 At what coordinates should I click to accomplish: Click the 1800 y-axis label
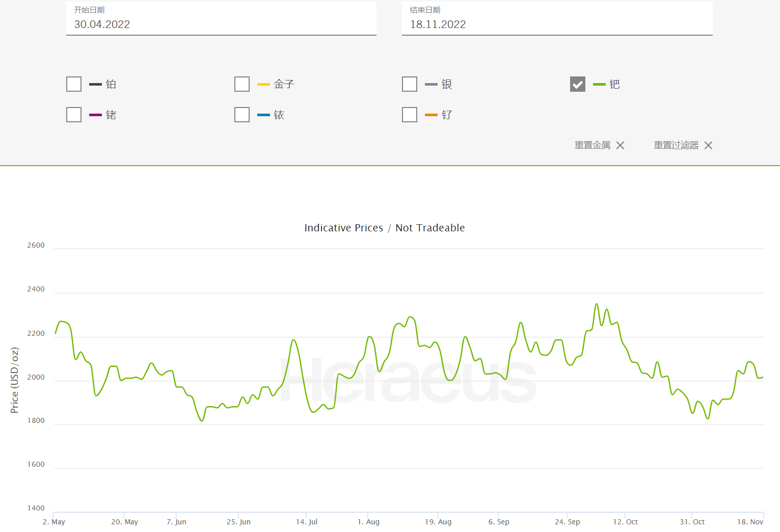[36, 420]
